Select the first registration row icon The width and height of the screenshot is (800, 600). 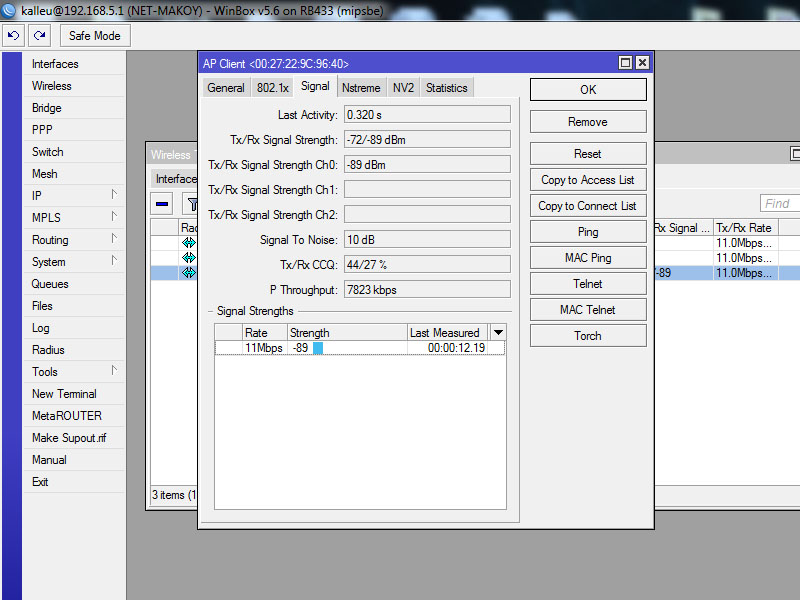pyautogui.click(x=189, y=242)
